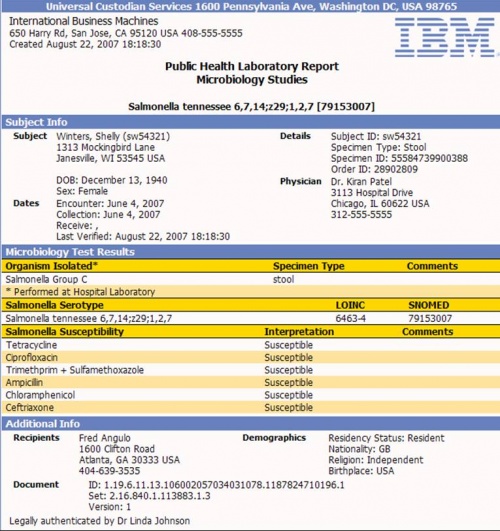Click the Organism Isolated column header
This screenshot has height=531, width=500.
point(51,266)
